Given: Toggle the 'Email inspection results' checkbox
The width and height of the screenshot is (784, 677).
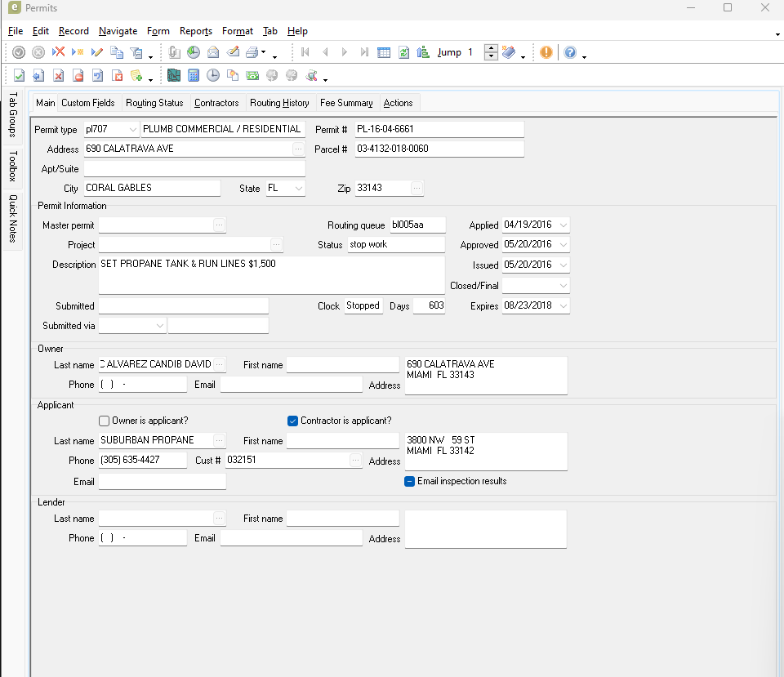Looking at the screenshot, I should pyautogui.click(x=410, y=482).
